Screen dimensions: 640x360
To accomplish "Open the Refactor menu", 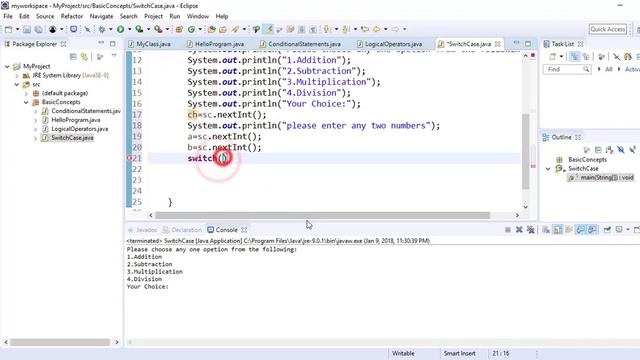I will click(72, 16).
